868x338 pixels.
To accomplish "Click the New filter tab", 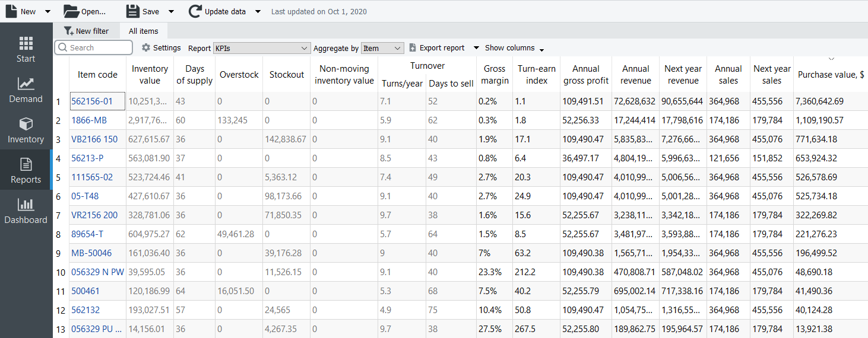I will (87, 31).
